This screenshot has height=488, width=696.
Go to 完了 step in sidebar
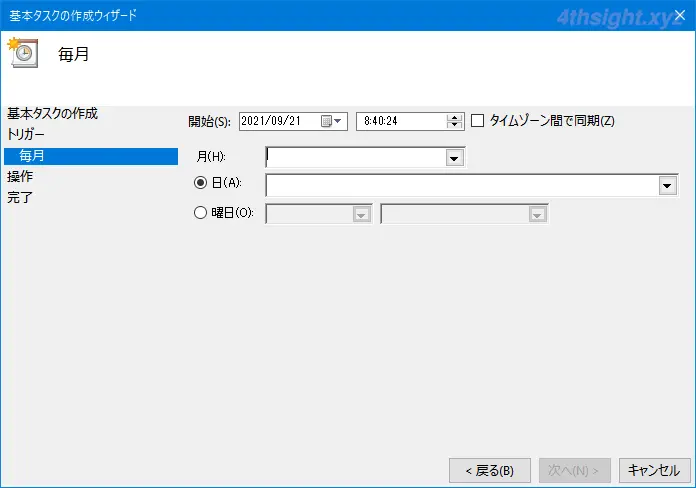pos(20,197)
